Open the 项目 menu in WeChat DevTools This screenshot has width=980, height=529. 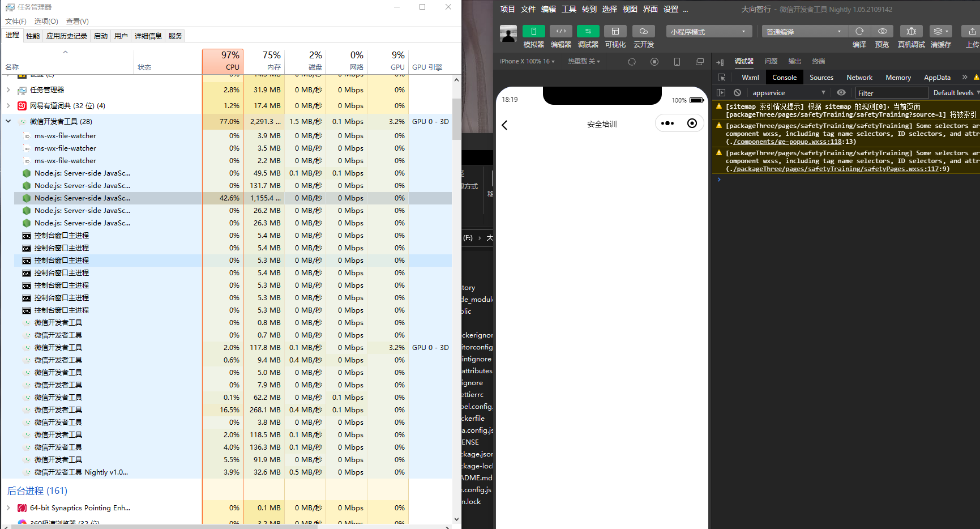click(507, 9)
